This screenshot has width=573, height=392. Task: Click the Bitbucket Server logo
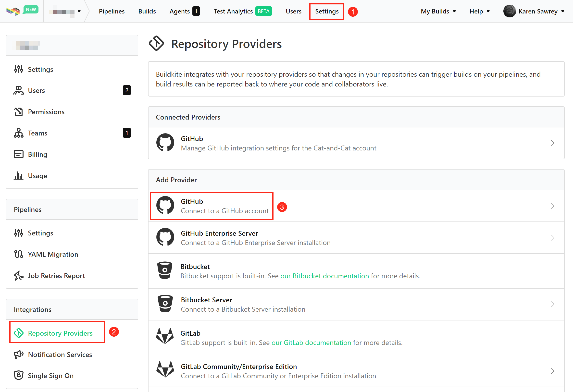165,304
